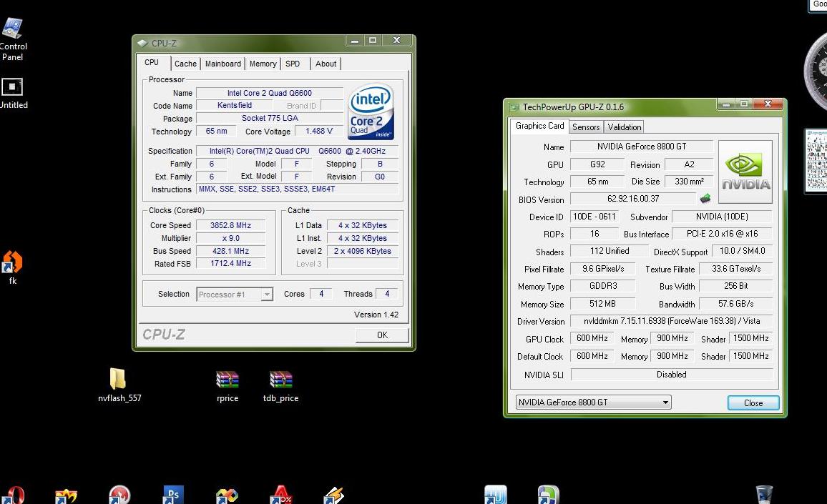Minimize the CPU-Z window
The image size is (827, 504).
(x=356, y=41)
